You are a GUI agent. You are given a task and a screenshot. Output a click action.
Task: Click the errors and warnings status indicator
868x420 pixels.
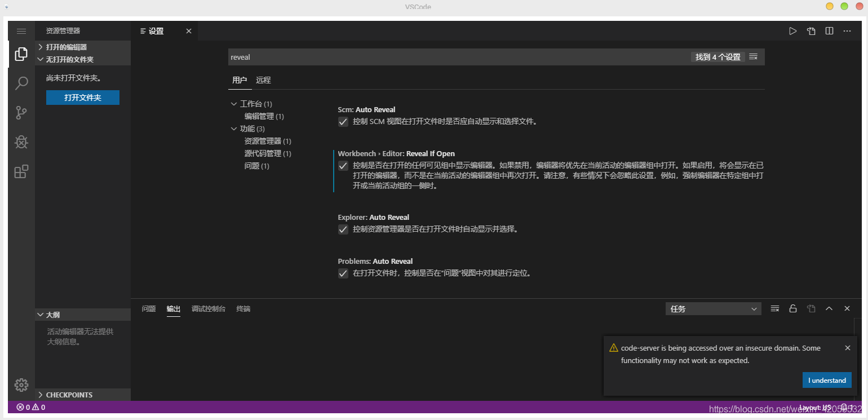pyautogui.click(x=31, y=407)
